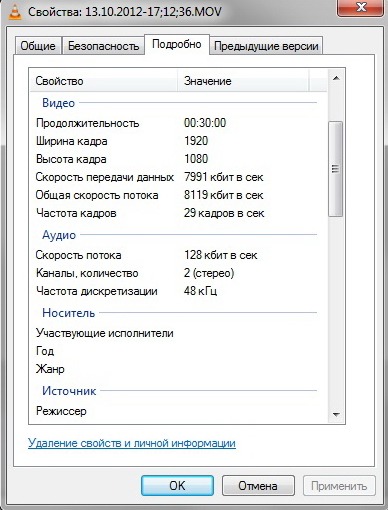Go to Предыдущие версии tab
This screenshot has height=510, width=388.
click(266, 46)
